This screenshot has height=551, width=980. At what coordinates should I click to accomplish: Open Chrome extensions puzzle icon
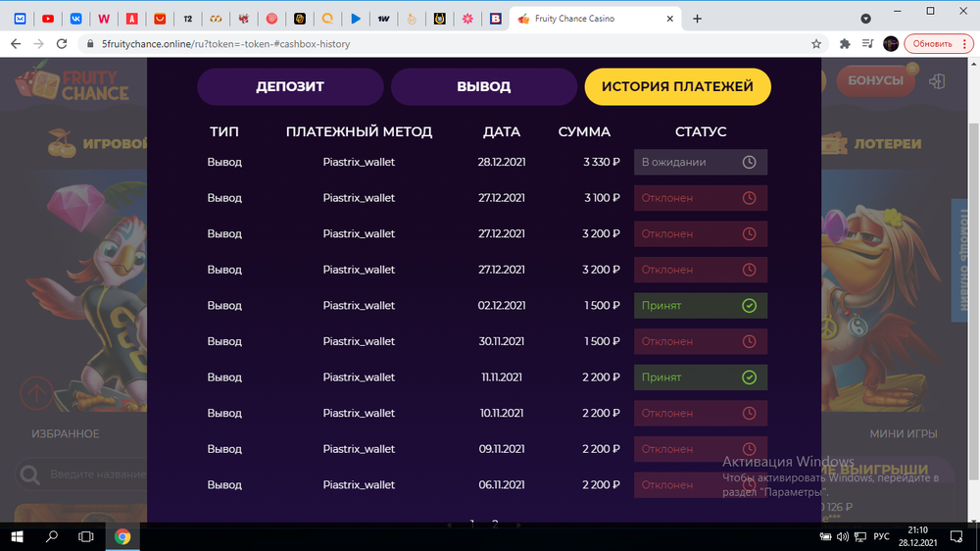(x=845, y=44)
